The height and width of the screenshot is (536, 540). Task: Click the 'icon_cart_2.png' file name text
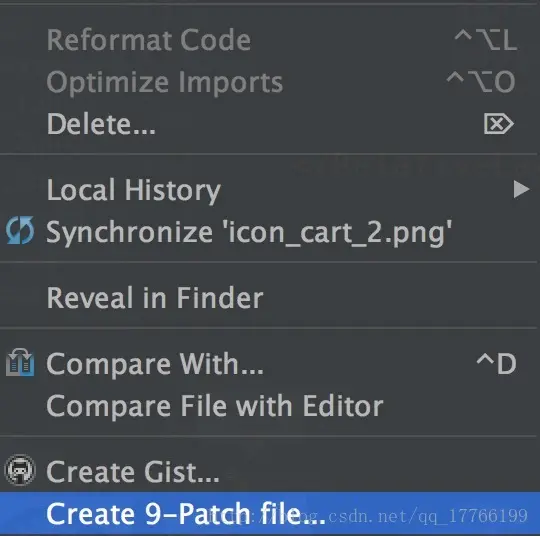tap(338, 232)
